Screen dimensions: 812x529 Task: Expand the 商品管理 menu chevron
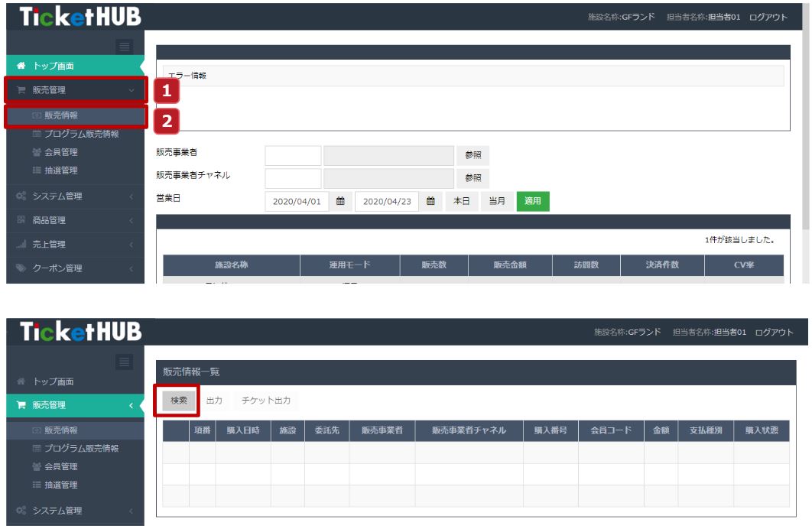[132, 221]
